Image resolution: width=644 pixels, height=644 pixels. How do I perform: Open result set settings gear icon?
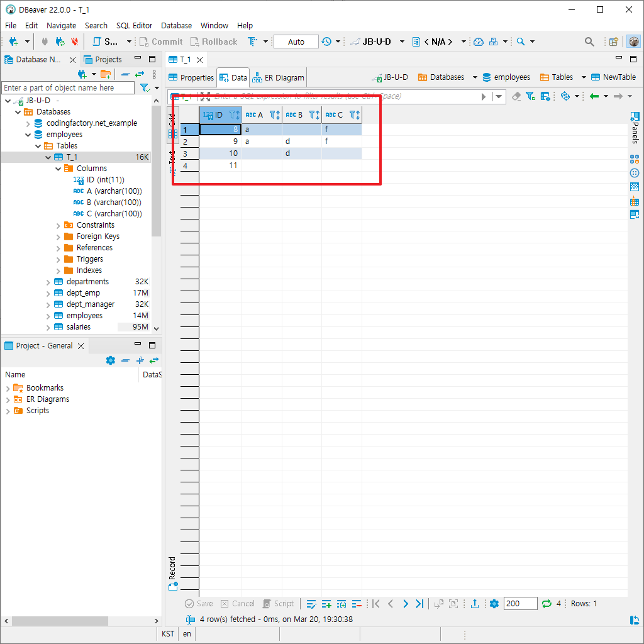tap(494, 604)
